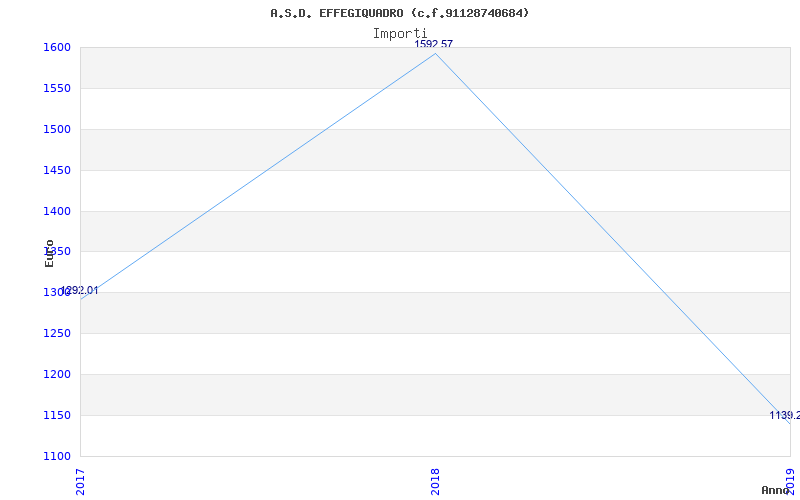Click the 'Anno' x-axis title
Viewport: 800px width, 500px height.
click(776, 490)
